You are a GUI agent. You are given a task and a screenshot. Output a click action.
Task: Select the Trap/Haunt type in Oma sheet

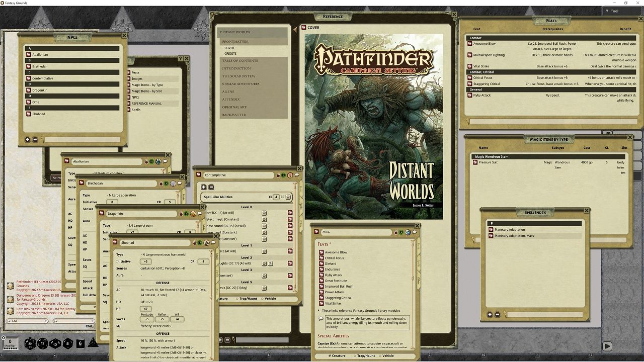(365, 356)
